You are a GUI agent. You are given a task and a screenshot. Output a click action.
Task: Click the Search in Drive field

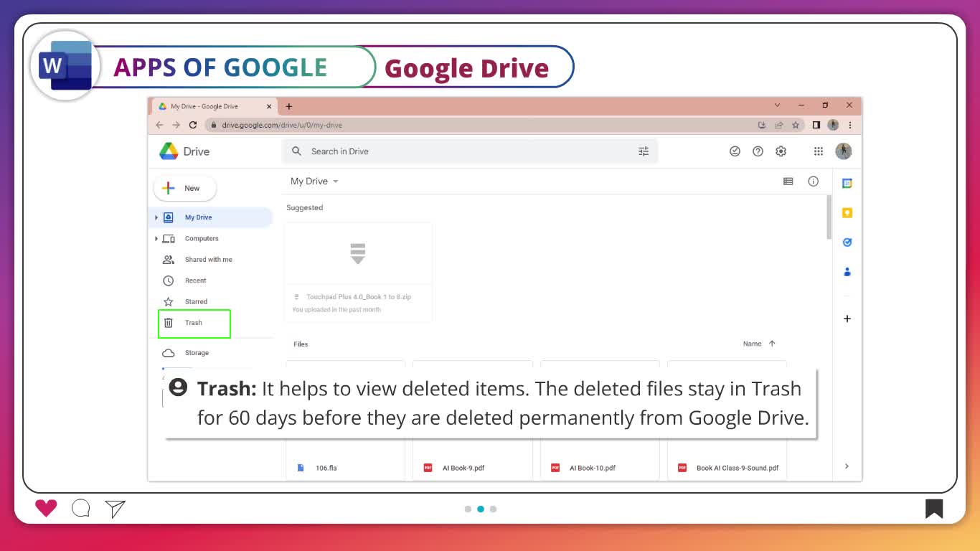(470, 151)
